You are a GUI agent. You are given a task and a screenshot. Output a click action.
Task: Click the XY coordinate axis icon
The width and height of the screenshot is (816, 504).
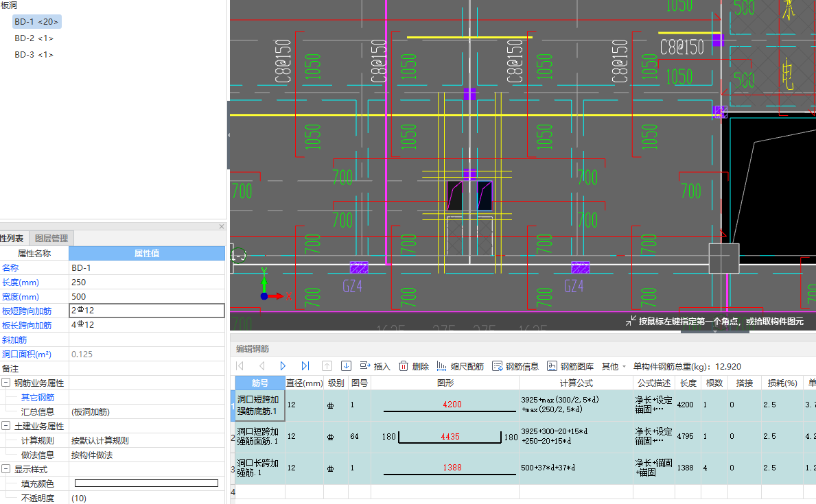276,285
